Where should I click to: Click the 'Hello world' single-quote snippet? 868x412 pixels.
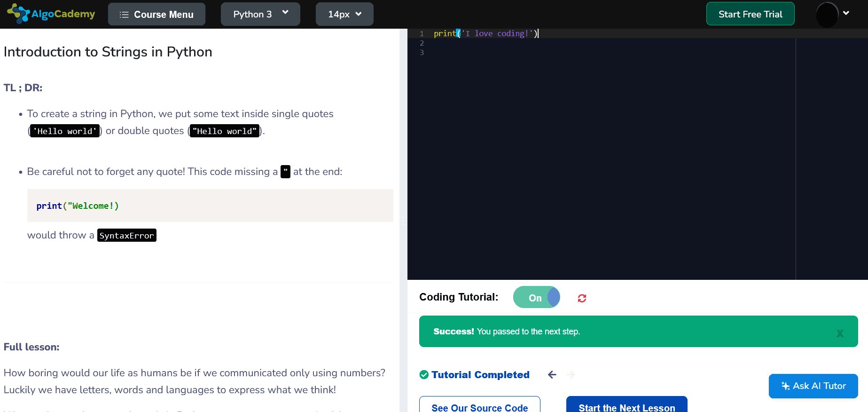point(65,131)
